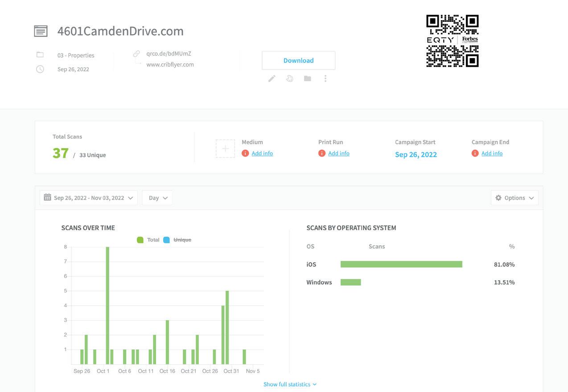Viewport: 568px width, 392px height.
Task: Click Add info link under Medium
Action: click(x=262, y=153)
